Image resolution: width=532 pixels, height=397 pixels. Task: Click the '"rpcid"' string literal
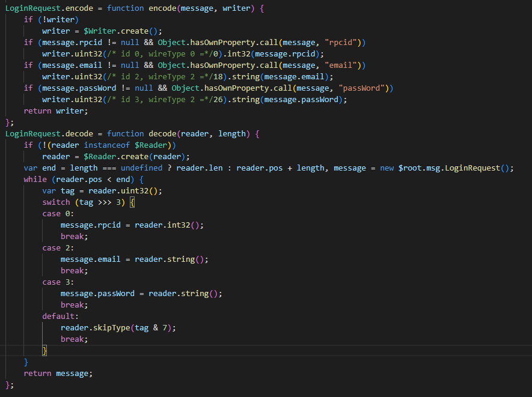click(342, 43)
